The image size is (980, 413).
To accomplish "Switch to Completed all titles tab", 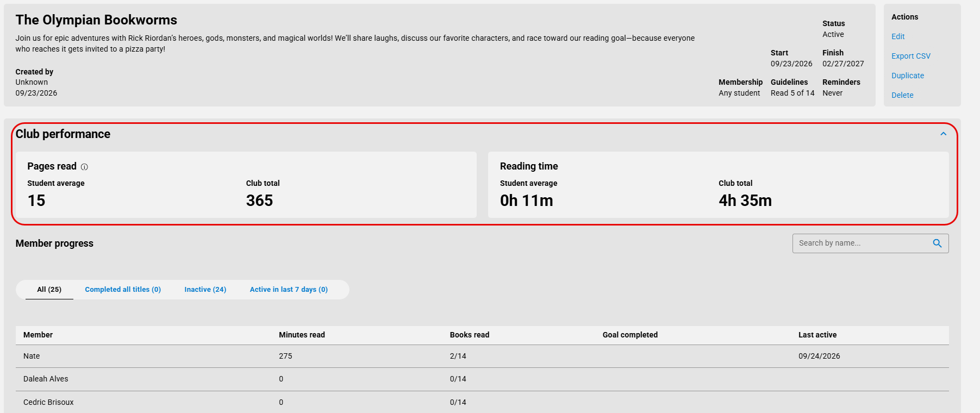I will click(123, 290).
